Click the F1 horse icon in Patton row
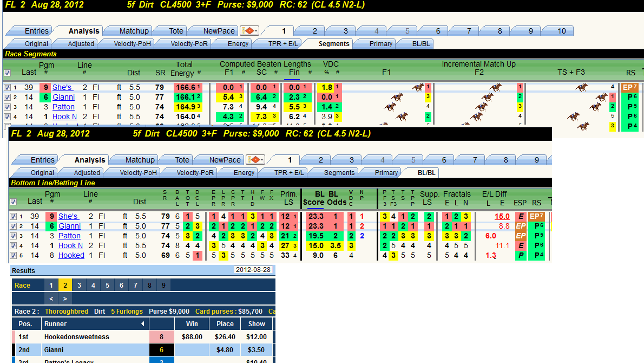Viewport: 644px width, 363px height. [x=390, y=107]
